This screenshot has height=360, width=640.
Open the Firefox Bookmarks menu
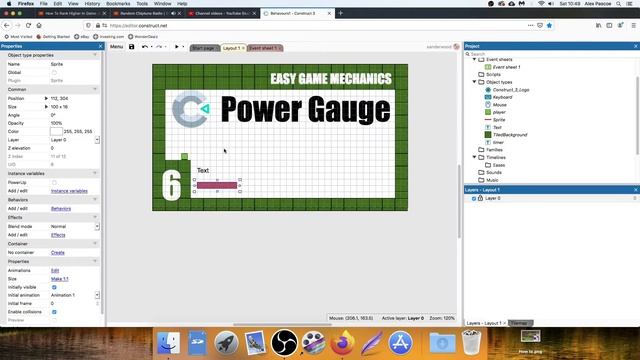tap(118, 3)
